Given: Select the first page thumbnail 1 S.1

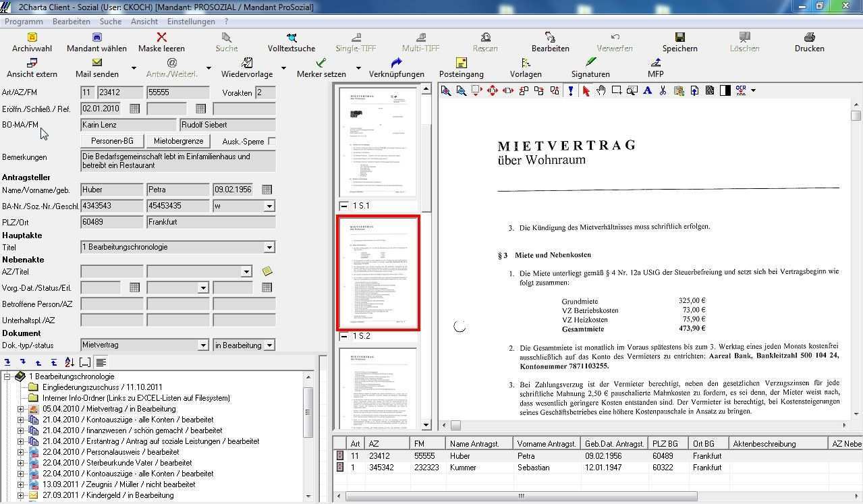Looking at the screenshot, I should (x=378, y=142).
